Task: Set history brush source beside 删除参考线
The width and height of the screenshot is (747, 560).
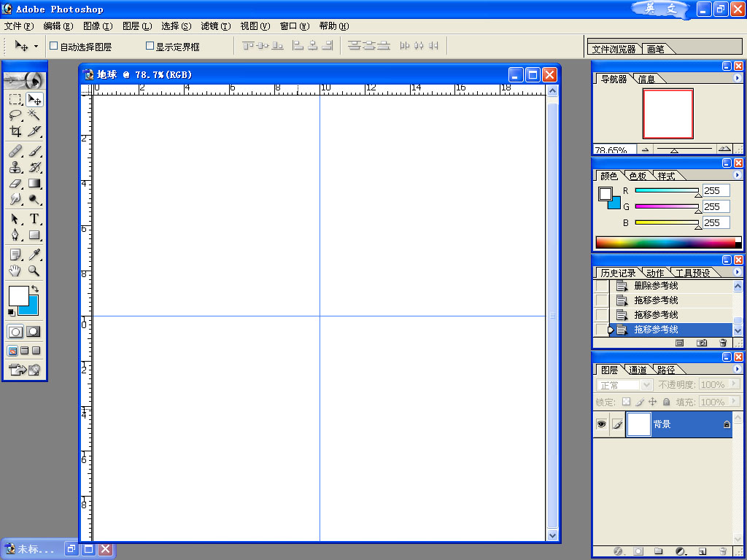Action: coord(602,286)
